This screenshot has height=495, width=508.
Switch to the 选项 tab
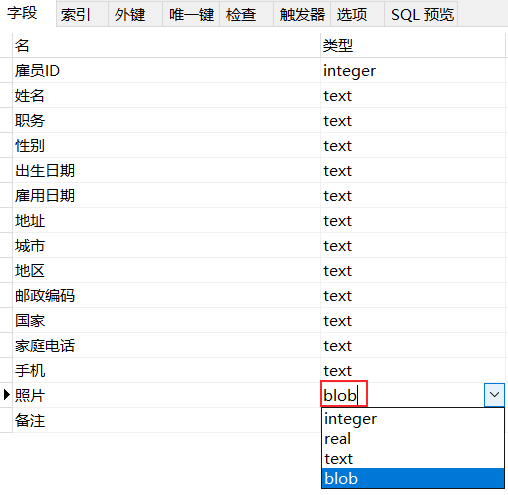pos(357,14)
